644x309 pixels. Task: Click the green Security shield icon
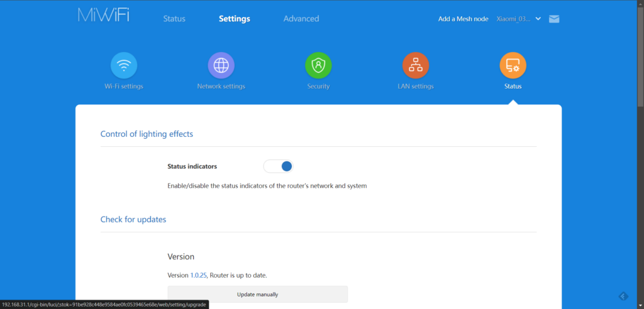[318, 65]
